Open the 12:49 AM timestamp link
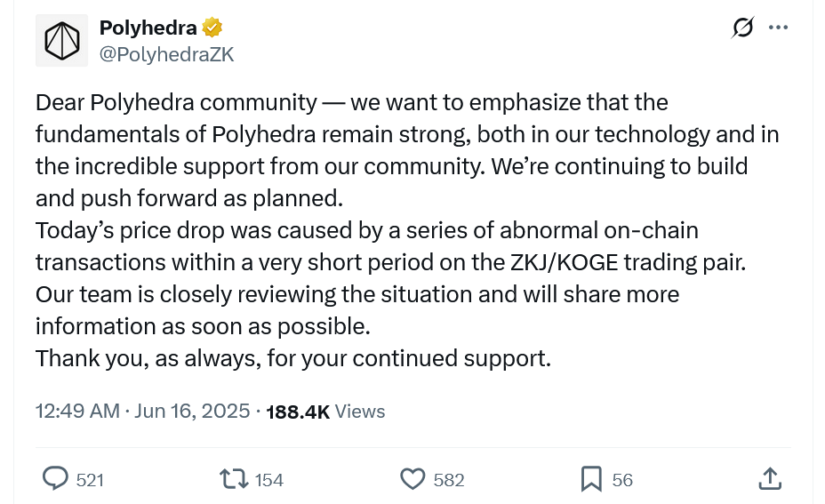825x504 pixels. 77,412
